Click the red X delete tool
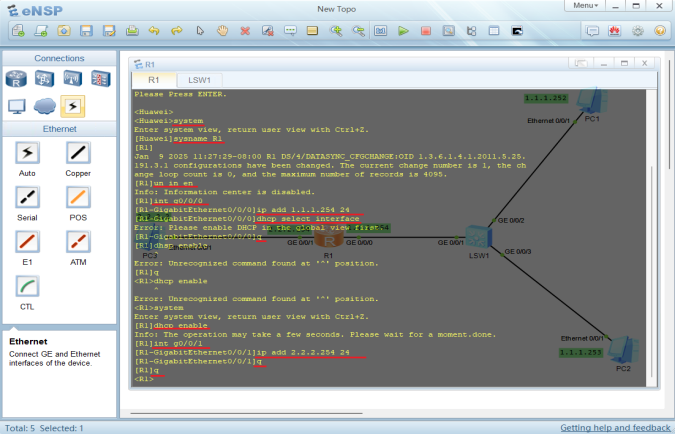The width and height of the screenshot is (675, 434). coord(245,31)
